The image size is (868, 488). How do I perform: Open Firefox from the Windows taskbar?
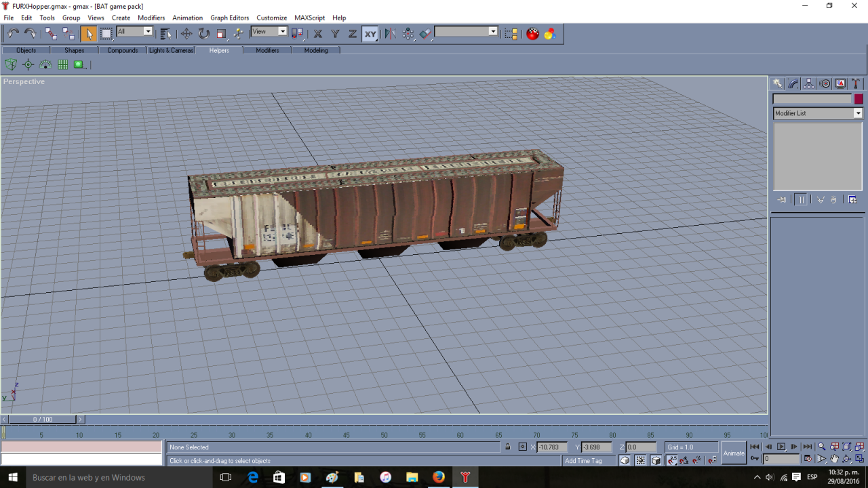click(439, 477)
